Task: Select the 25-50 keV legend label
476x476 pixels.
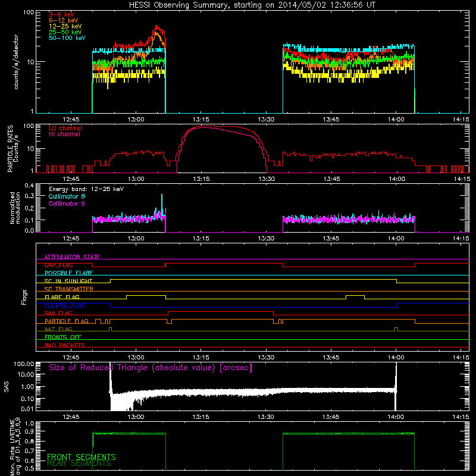Action: coord(65,32)
